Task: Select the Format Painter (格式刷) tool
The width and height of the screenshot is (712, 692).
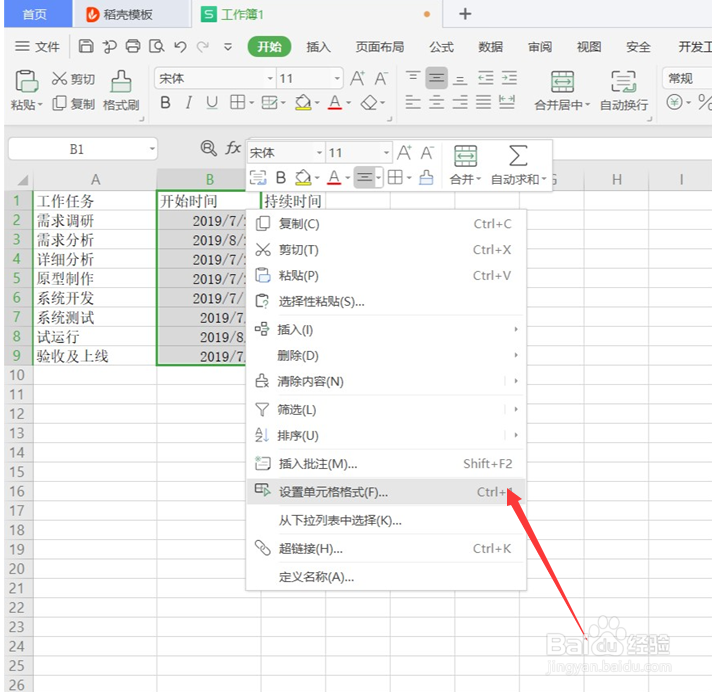Action: 121,90
